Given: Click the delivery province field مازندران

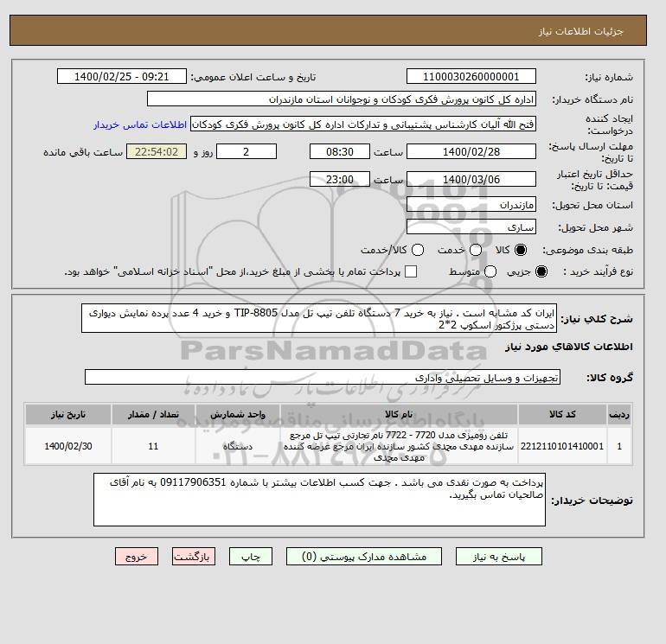Looking at the screenshot, I should pyautogui.click(x=471, y=205).
